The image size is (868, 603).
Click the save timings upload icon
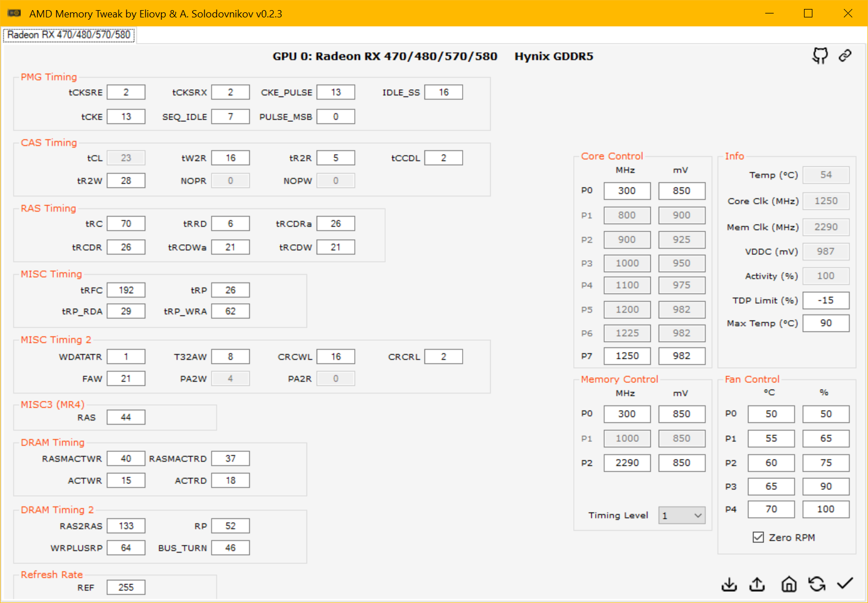tap(757, 584)
